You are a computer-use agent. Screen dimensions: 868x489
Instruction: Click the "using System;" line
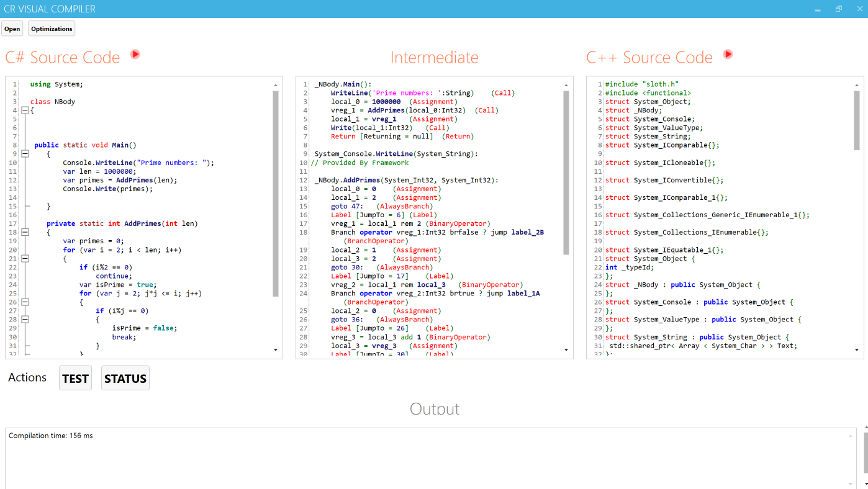click(57, 84)
